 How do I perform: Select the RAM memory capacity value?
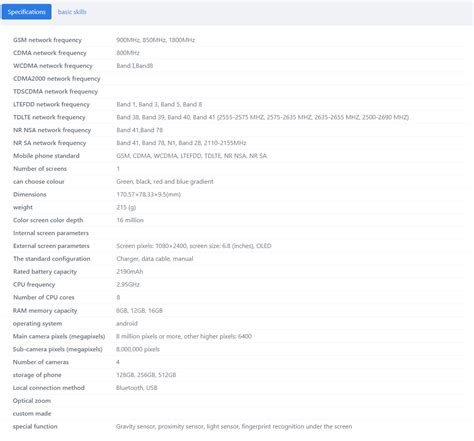(x=139, y=310)
